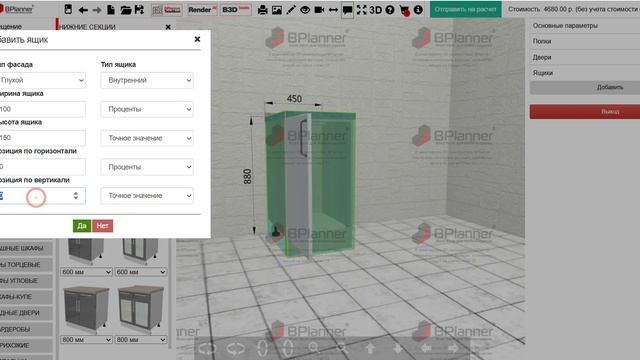Close the НИЖНИЕ СЕКЦИИ panel
The width and height of the screenshot is (640, 360).
[x=168, y=27]
